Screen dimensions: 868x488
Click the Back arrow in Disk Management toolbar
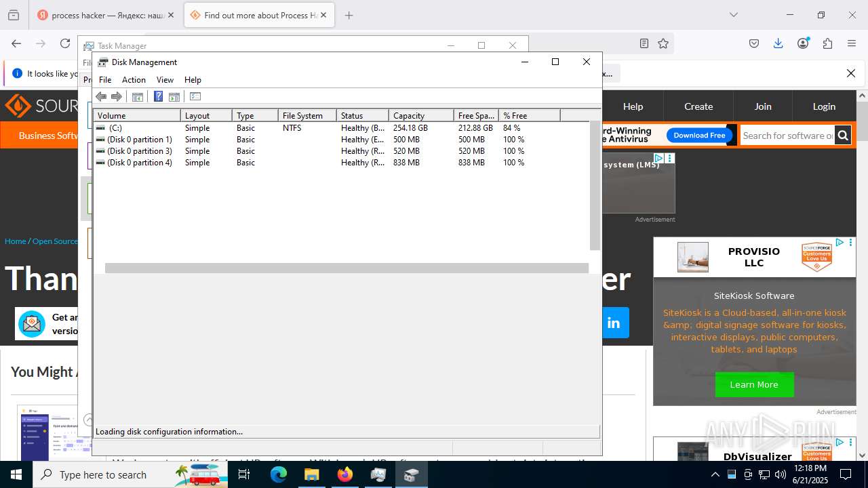[101, 96]
